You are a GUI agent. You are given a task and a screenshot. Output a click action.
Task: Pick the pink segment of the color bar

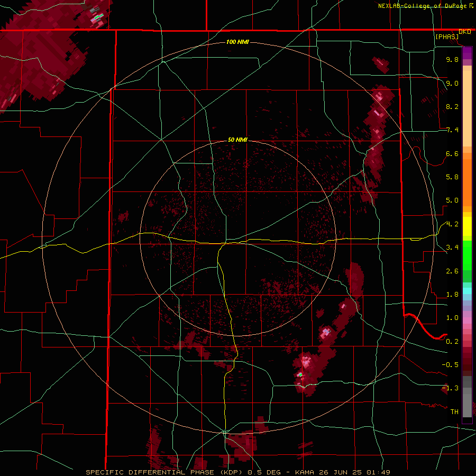pos(467,321)
